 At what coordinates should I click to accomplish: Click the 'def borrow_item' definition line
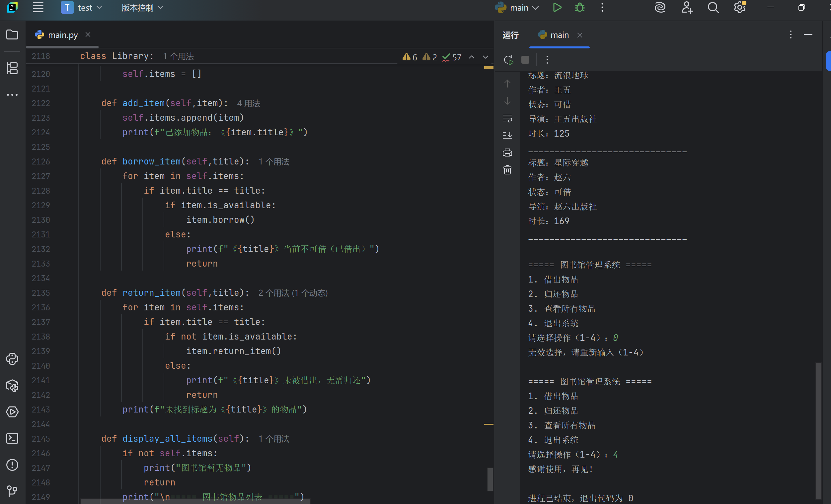click(x=175, y=161)
